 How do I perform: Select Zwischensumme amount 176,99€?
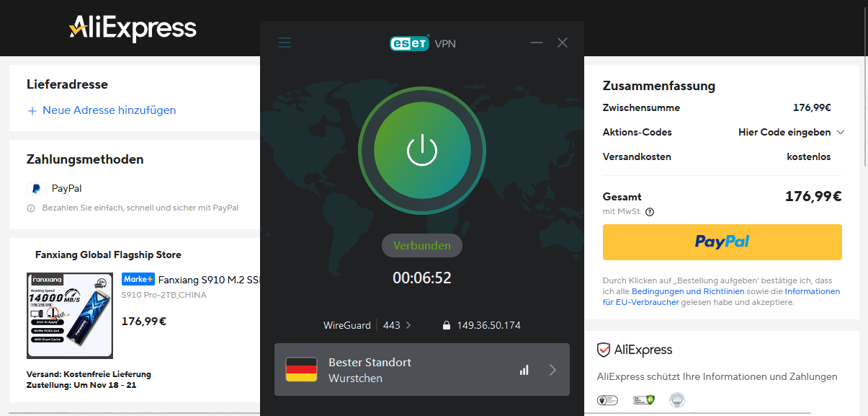pyautogui.click(x=812, y=108)
